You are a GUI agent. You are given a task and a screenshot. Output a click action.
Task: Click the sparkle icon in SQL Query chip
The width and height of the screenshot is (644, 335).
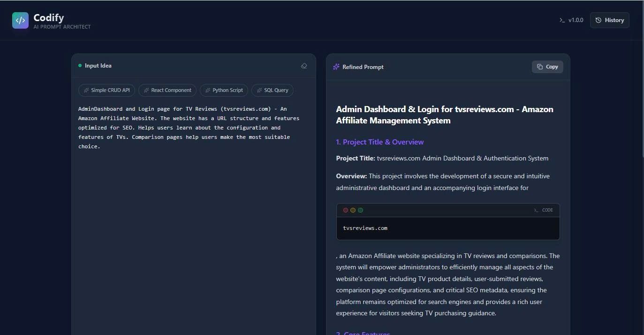[259, 90]
